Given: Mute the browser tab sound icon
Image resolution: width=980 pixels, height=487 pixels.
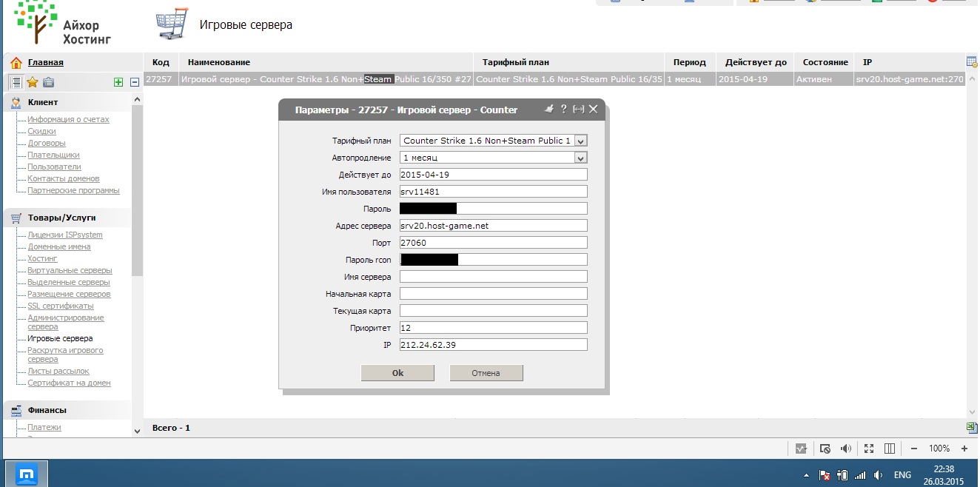Looking at the screenshot, I should coord(847,449).
